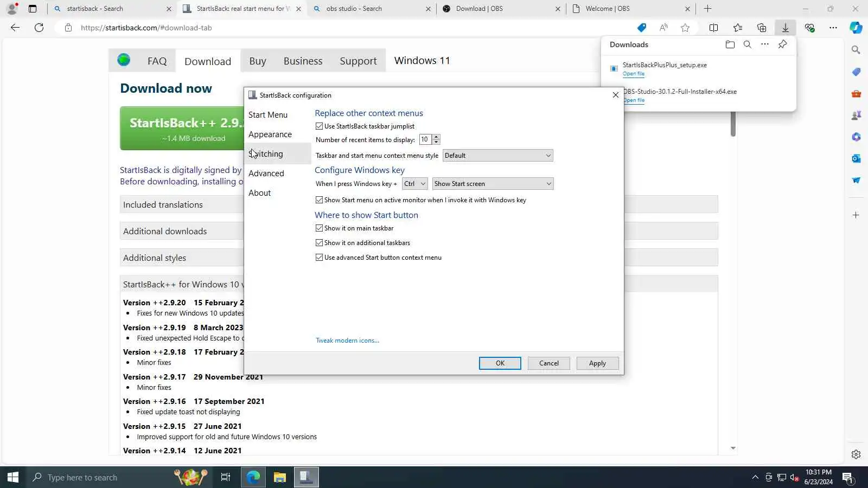Select About settings category
The image size is (868, 488).
[x=260, y=193]
